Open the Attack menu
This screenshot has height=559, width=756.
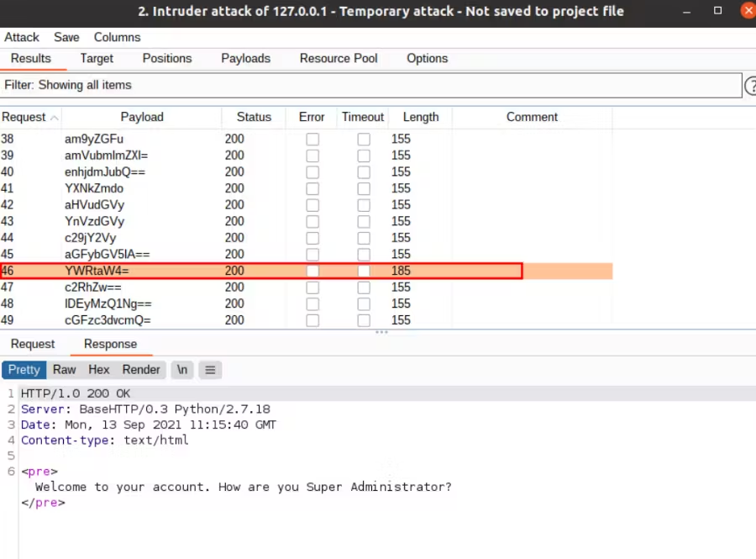click(x=22, y=37)
